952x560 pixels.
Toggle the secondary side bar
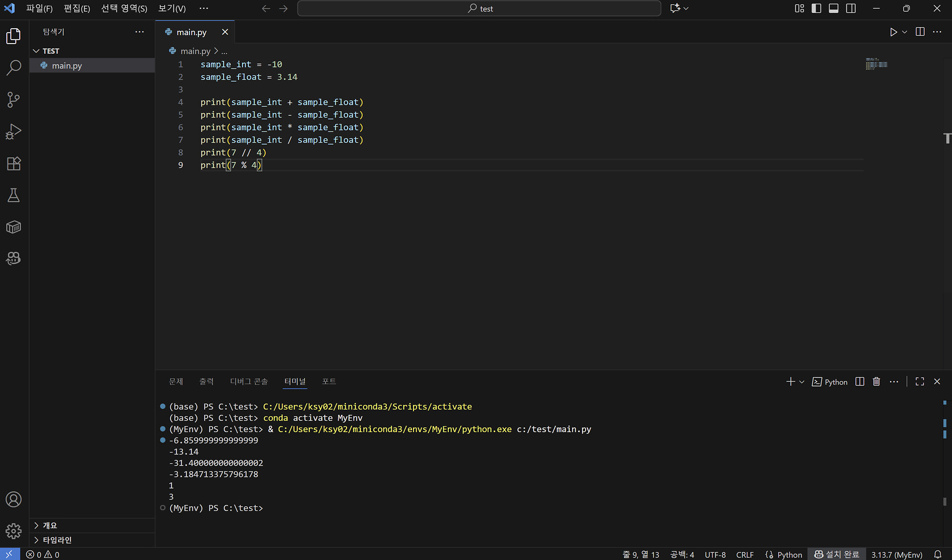(851, 8)
